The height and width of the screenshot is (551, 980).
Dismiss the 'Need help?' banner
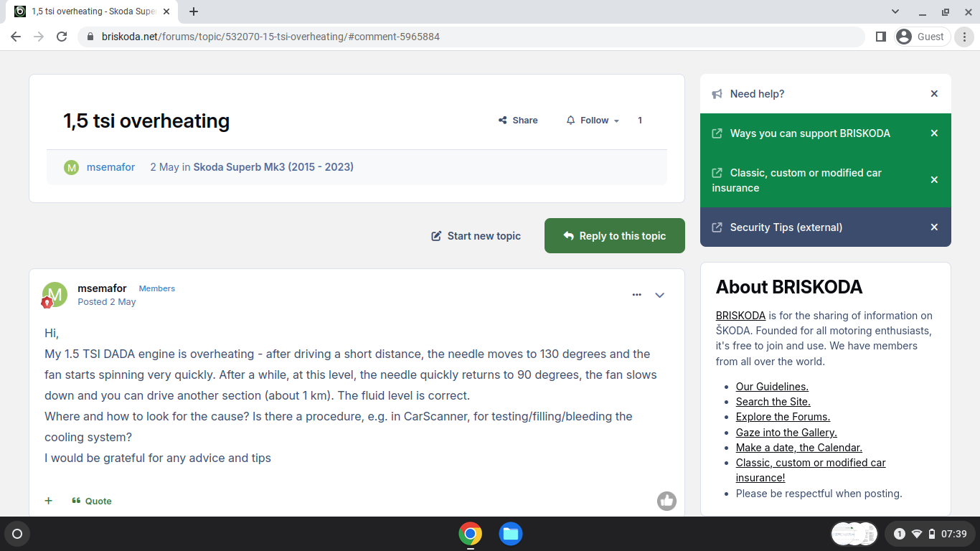pyautogui.click(x=934, y=94)
